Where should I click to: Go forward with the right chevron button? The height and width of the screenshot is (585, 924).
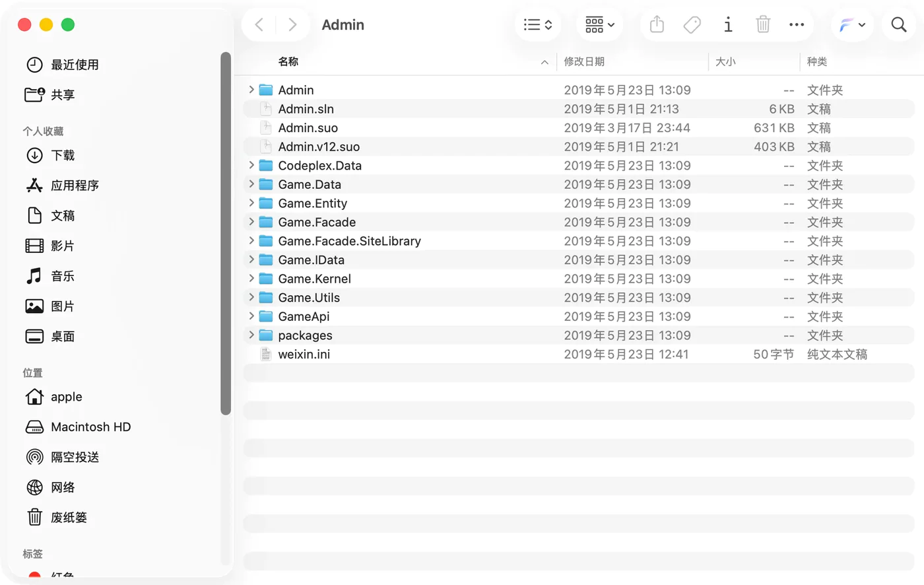pos(292,25)
